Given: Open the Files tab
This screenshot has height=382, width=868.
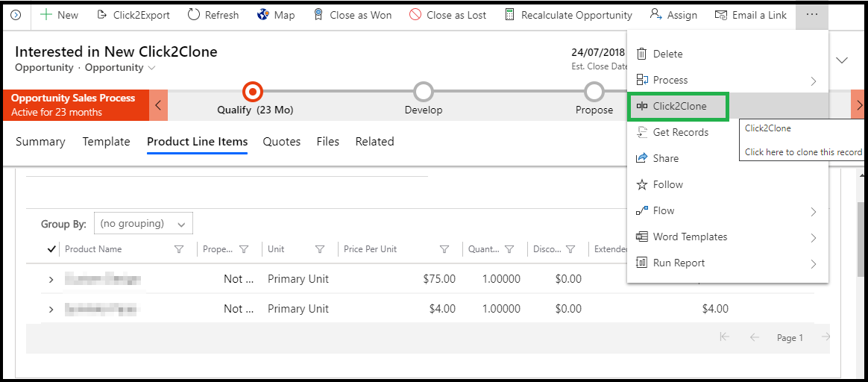Looking at the screenshot, I should click(x=327, y=142).
